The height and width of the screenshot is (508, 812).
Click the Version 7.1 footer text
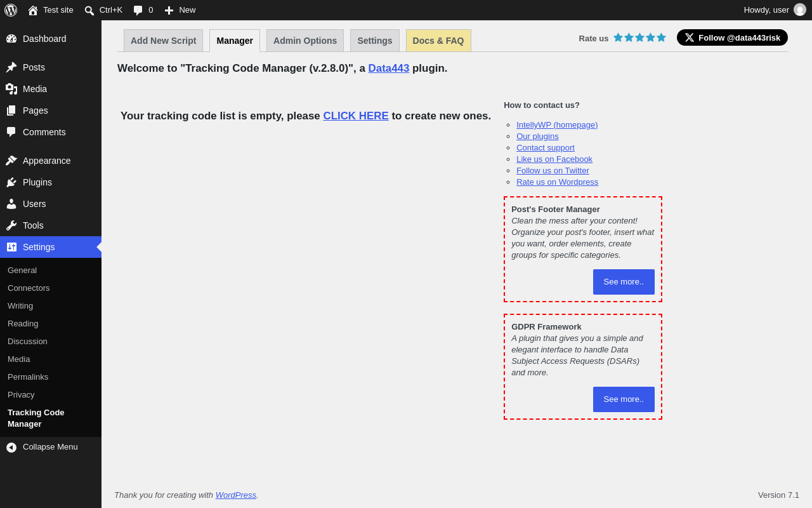coord(778,495)
